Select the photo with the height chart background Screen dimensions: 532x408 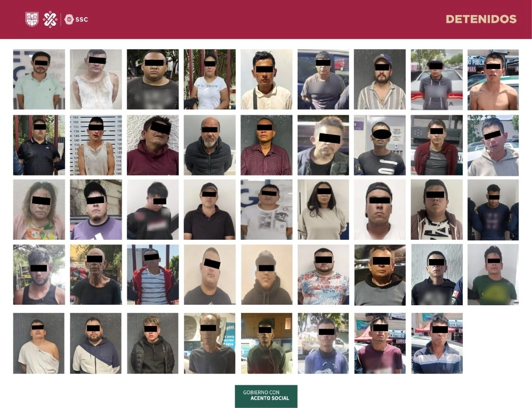coord(96,145)
